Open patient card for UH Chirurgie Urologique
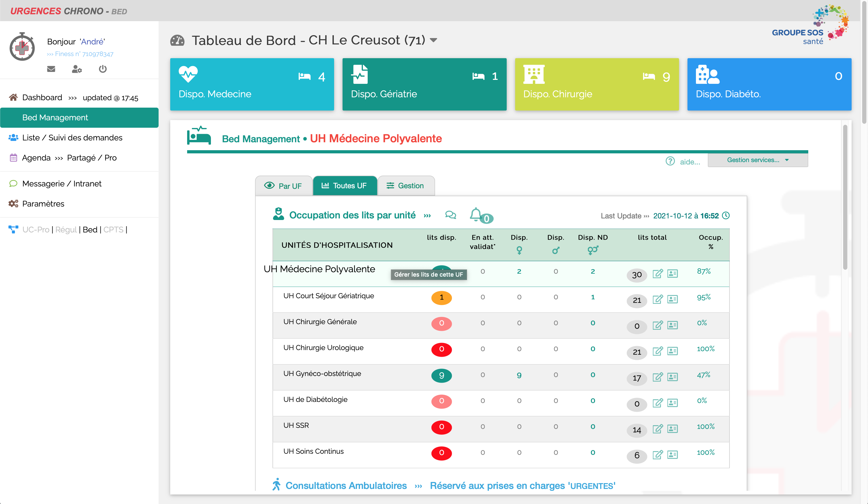 pyautogui.click(x=672, y=351)
